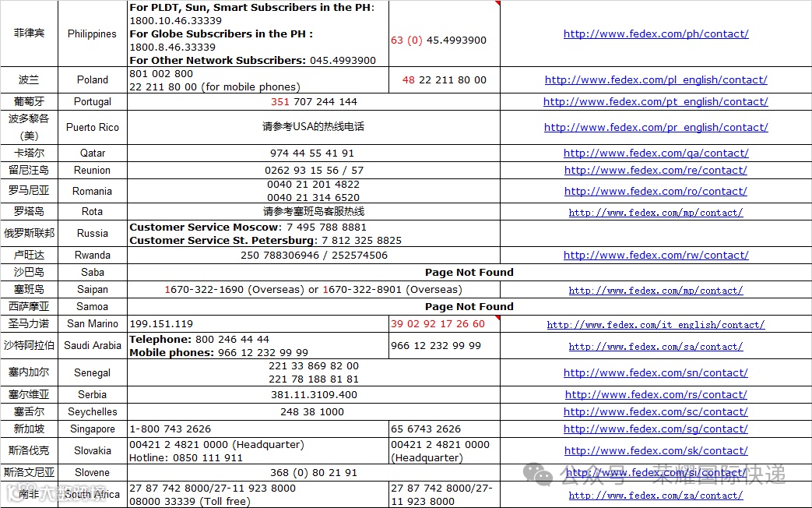812x508 pixels.
Task: Visit the fedex.com/sg/contact link
Action: tap(656, 429)
